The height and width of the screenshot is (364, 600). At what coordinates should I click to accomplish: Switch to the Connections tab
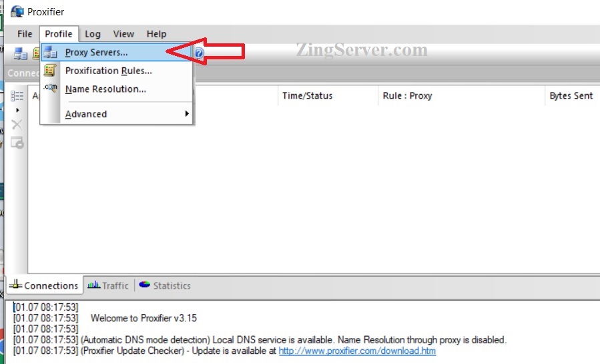point(44,285)
